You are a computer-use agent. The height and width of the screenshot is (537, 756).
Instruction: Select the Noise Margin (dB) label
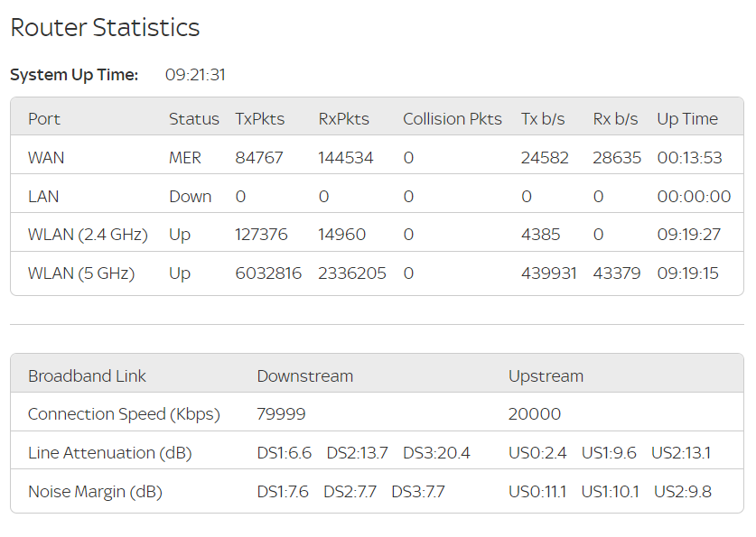pyautogui.click(x=95, y=492)
